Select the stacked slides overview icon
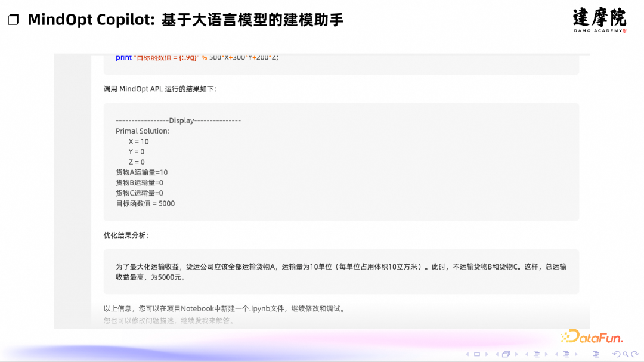Screen dimensions: 644x362 506,354
